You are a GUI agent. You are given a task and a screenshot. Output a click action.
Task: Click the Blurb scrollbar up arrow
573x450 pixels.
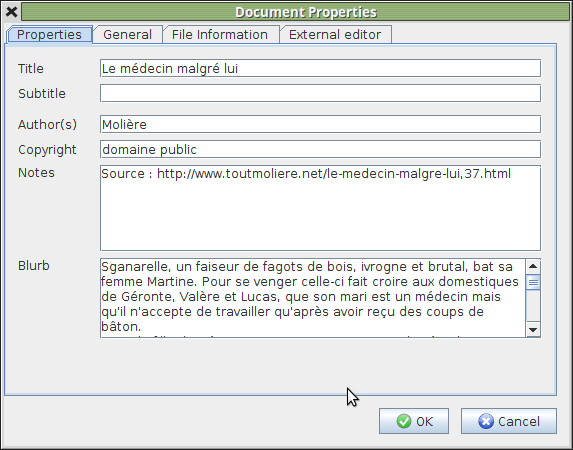533,266
